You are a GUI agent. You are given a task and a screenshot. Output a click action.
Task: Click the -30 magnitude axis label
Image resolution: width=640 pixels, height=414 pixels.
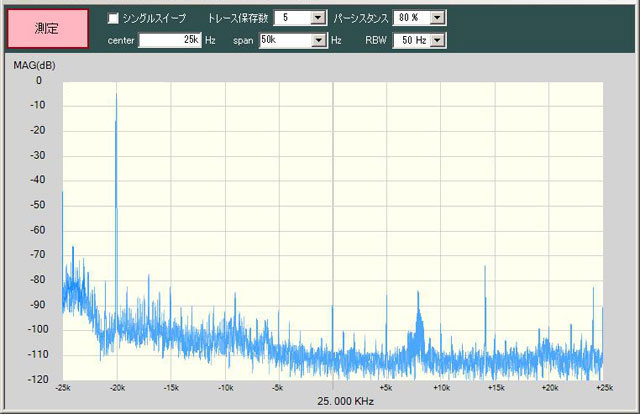coord(38,155)
